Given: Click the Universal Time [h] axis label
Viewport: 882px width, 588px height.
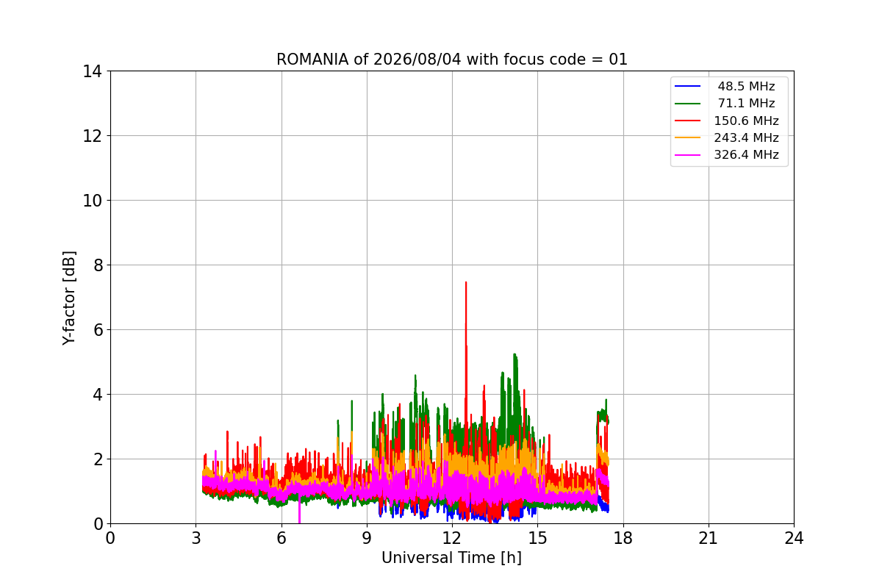Looking at the screenshot, I should 451,559.
